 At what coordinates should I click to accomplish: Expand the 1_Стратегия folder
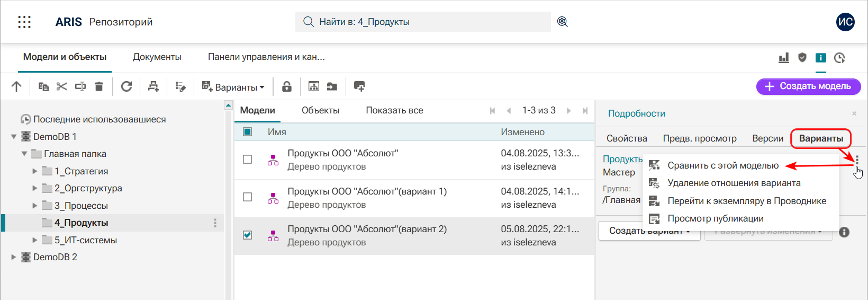click(35, 171)
